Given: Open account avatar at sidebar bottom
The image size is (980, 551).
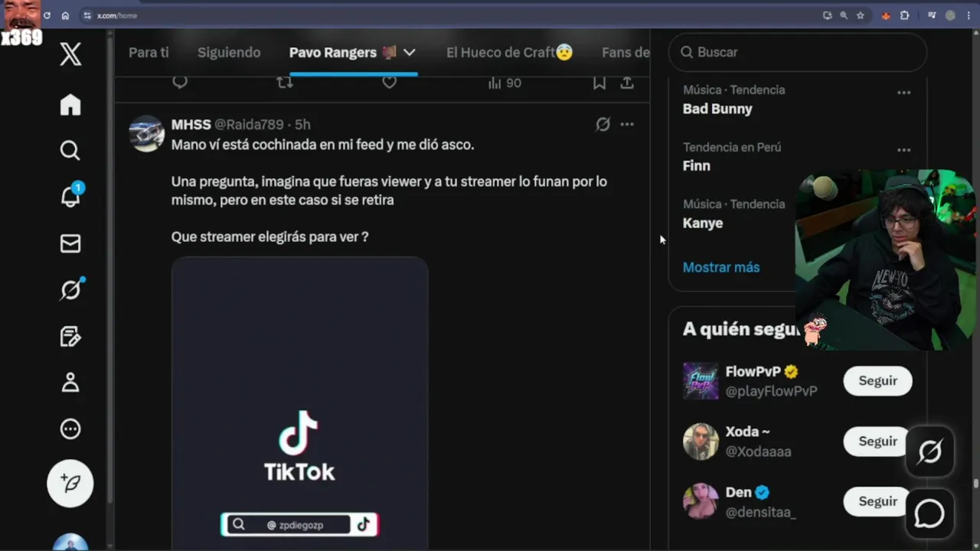Looking at the screenshot, I should 70,543.
